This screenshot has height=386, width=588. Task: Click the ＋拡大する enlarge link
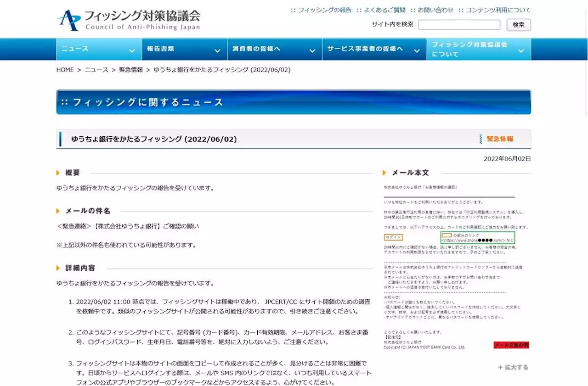pyautogui.click(x=513, y=367)
